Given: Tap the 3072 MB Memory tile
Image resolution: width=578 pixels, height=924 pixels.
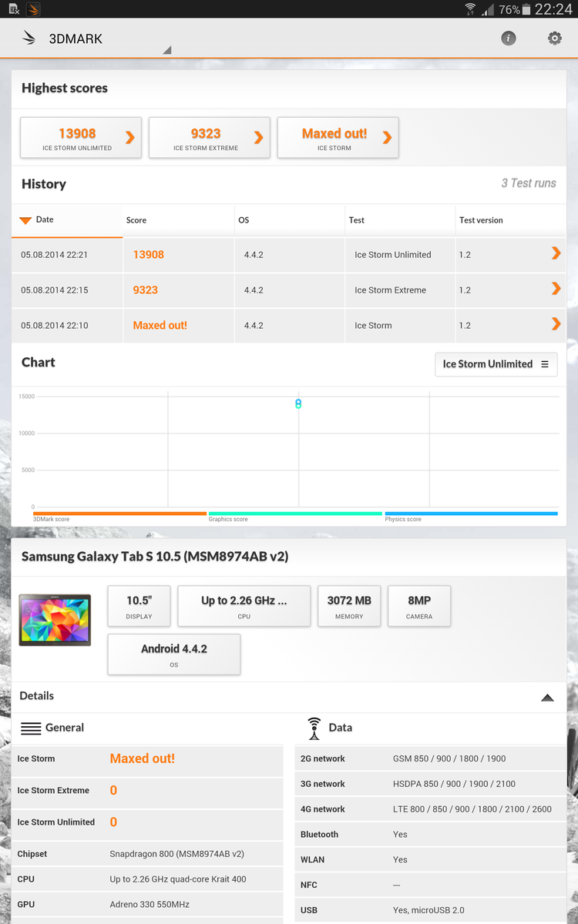Looking at the screenshot, I should click(349, 606).
